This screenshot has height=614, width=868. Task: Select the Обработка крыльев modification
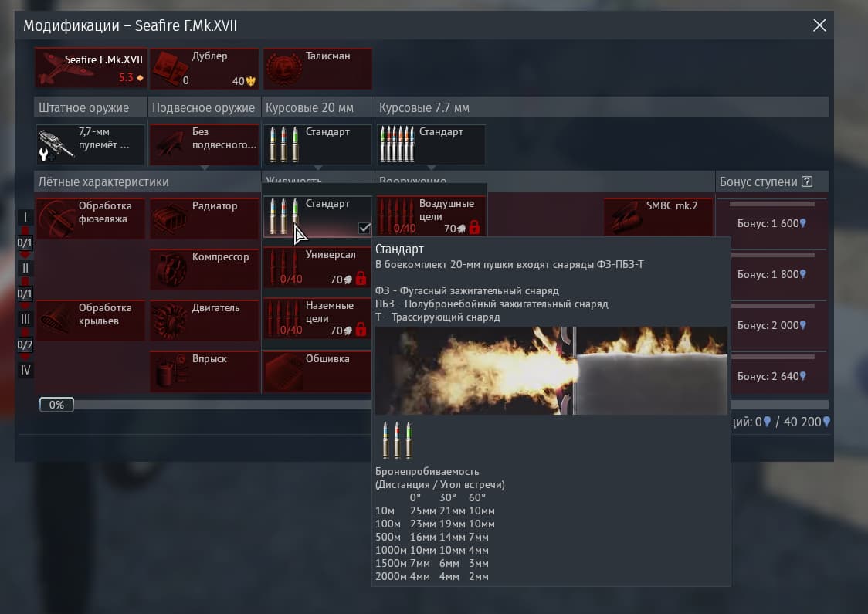coord(91,320)
